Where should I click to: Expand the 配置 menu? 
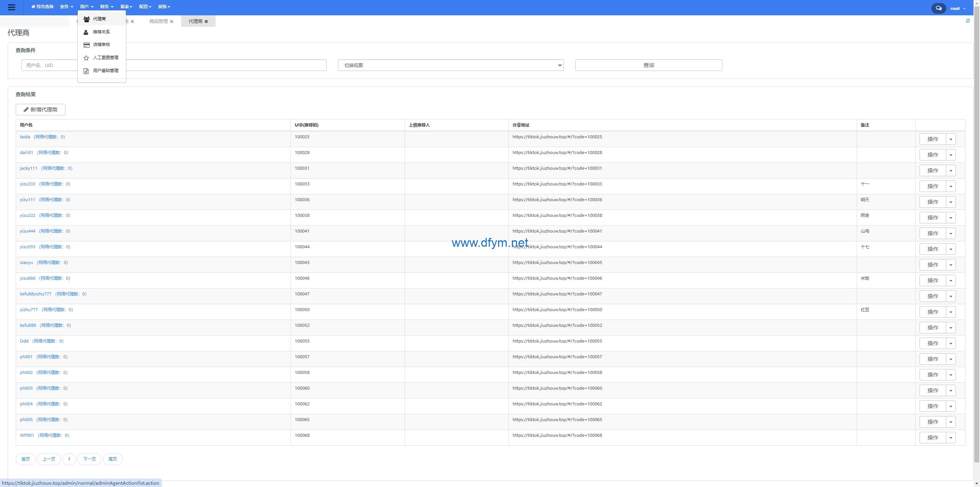coord(145,7)
